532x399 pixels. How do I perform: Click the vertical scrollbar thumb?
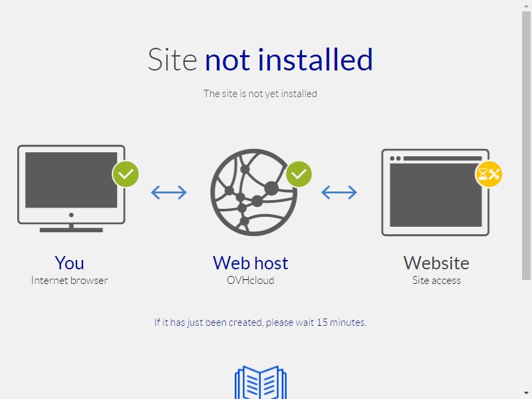pyautogui.click(x=526, y=145)
